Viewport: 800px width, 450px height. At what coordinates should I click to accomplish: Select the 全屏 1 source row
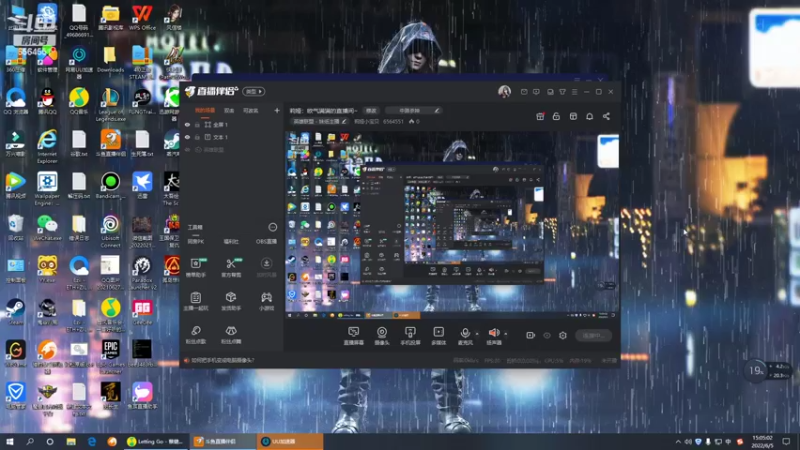pos(232,124)
